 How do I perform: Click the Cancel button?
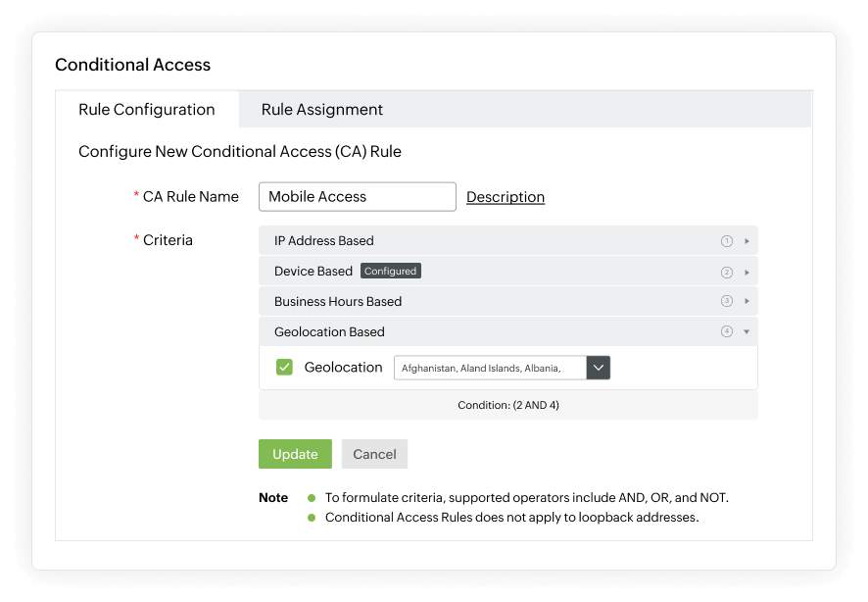click(374, 454)
